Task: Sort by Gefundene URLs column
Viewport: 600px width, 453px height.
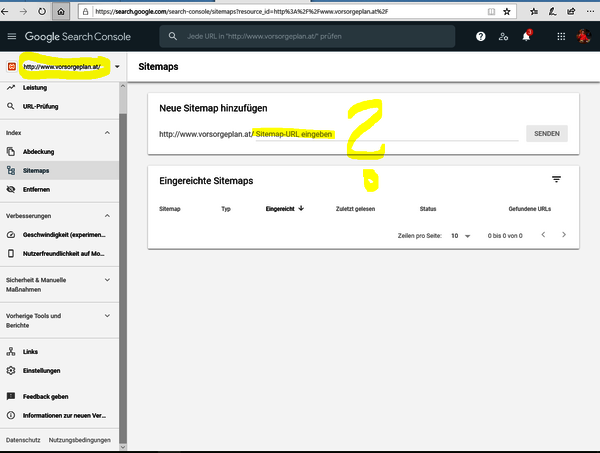Action: (x=530, y=209)
